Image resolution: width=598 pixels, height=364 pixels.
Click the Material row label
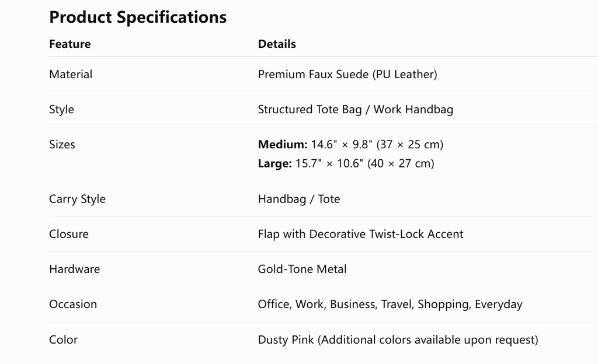(x=71, y=74)
